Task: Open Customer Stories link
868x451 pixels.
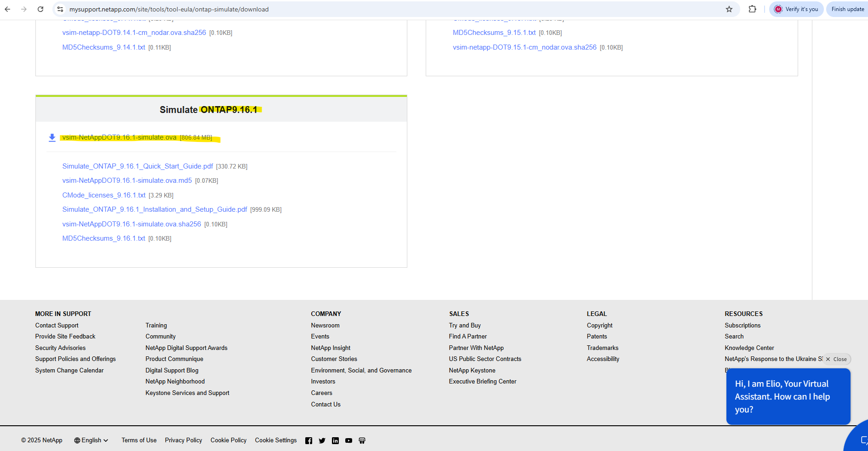Action: [x=334, y=359]
